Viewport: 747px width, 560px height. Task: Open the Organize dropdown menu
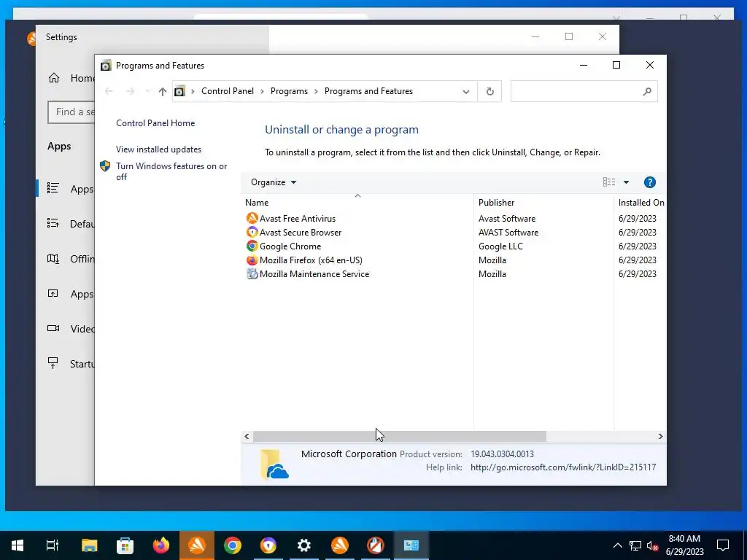[x=274, y=182]
